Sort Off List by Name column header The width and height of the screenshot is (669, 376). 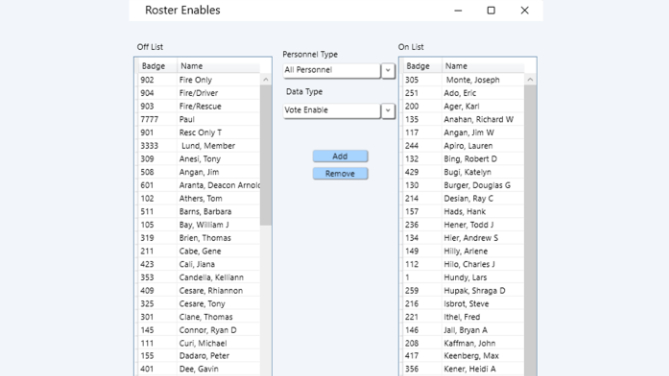pyautogui.click(x=218, y=66)
